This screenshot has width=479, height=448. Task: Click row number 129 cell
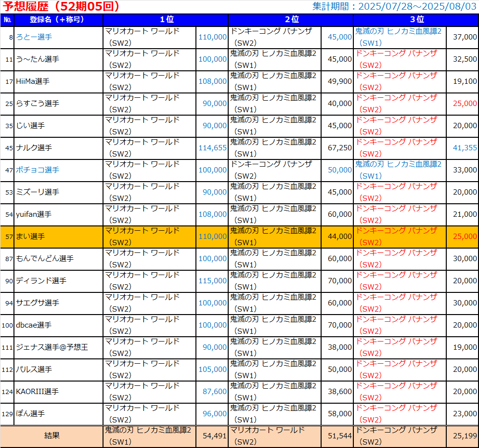(7, 414)
